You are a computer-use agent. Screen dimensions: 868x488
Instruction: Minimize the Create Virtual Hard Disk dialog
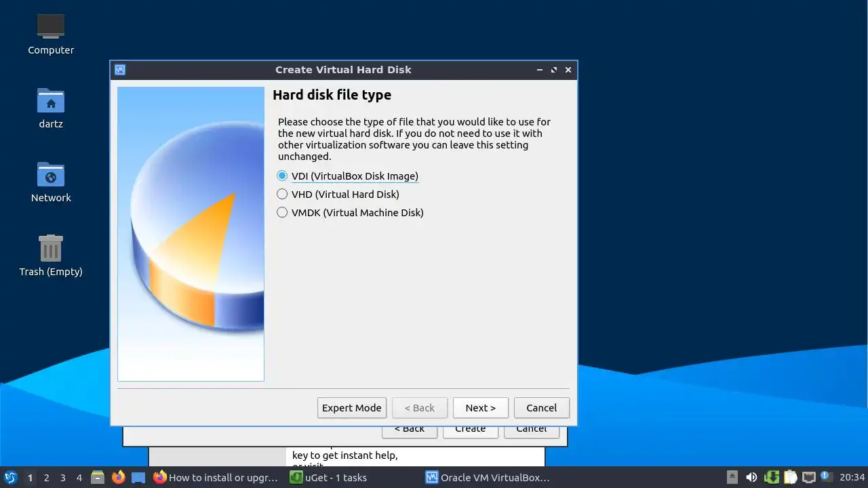[x=540, y=70]
